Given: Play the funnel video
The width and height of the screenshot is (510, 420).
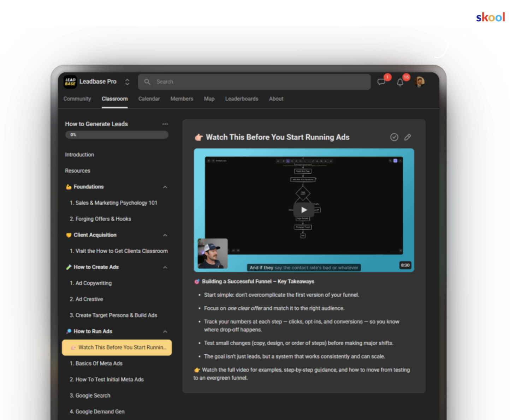Looking at the screenshot, I should 303,210.
